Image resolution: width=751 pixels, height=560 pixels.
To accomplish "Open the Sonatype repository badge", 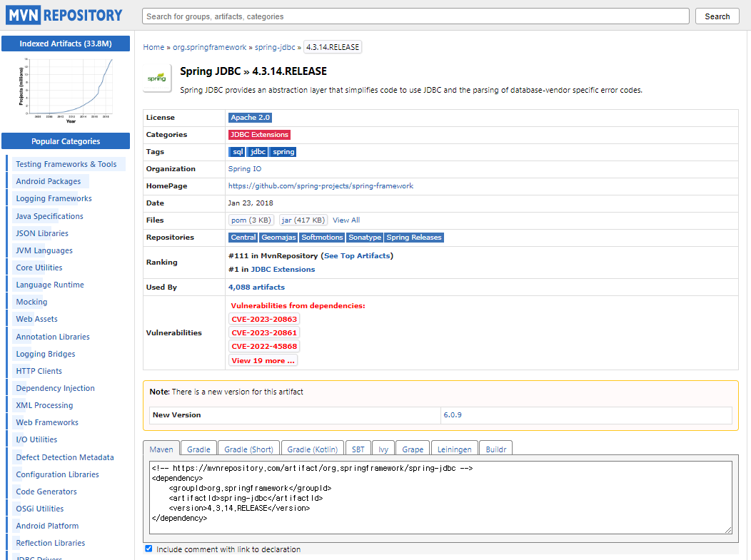I will click(x=365, y=238).
